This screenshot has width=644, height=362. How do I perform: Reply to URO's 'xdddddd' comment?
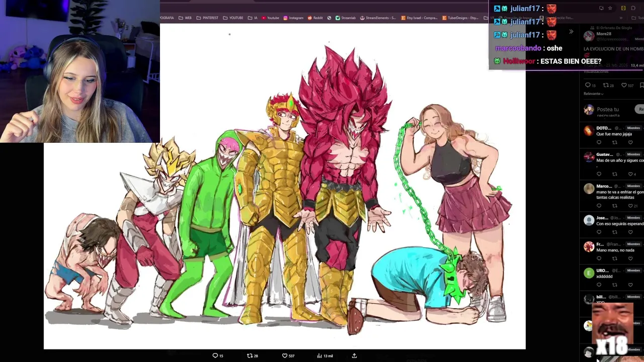click(599, 285)
